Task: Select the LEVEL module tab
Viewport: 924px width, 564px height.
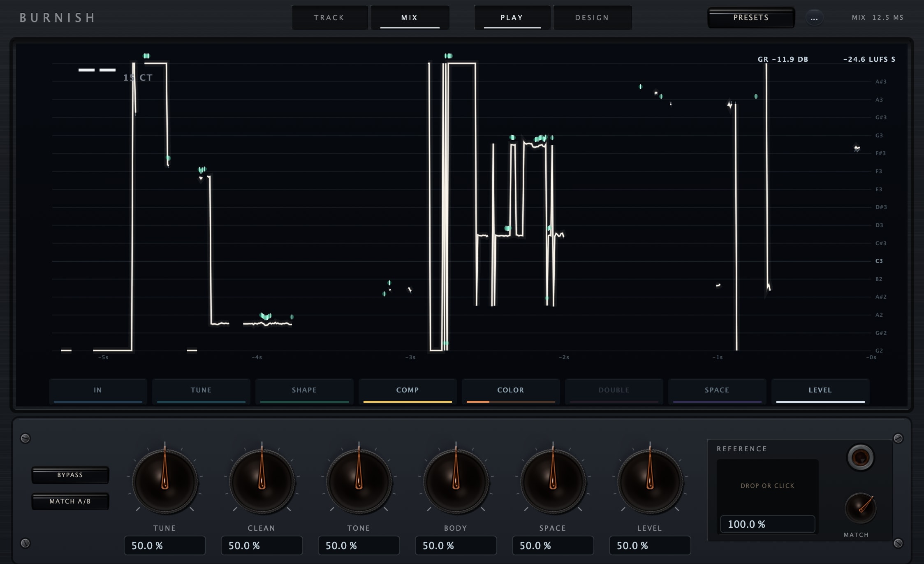Action: coord(820,391)
